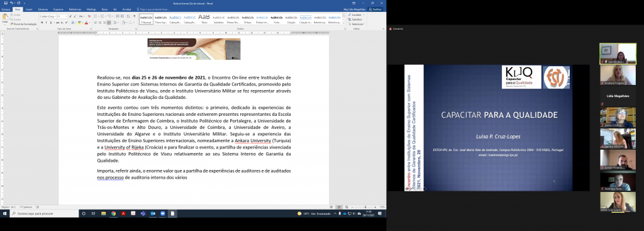
Task: Open the Ficheiro tab
Action: pos(6,9)
